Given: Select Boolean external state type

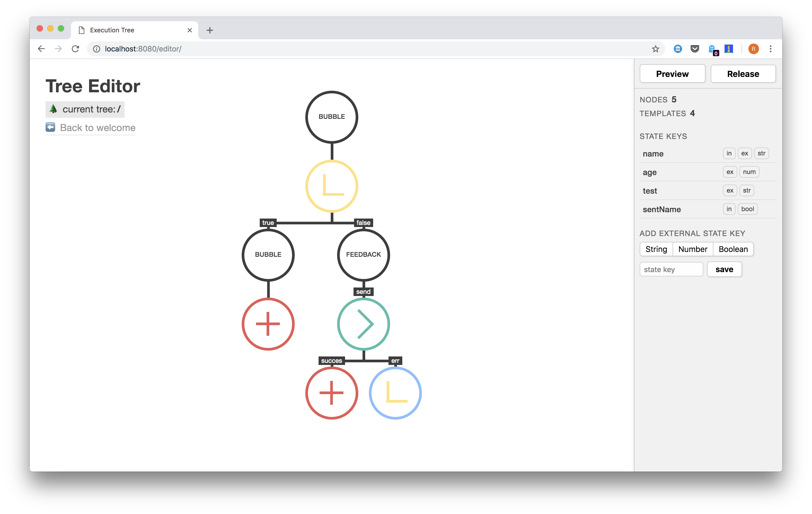Looking at the screenshot, I should point(733,249).
